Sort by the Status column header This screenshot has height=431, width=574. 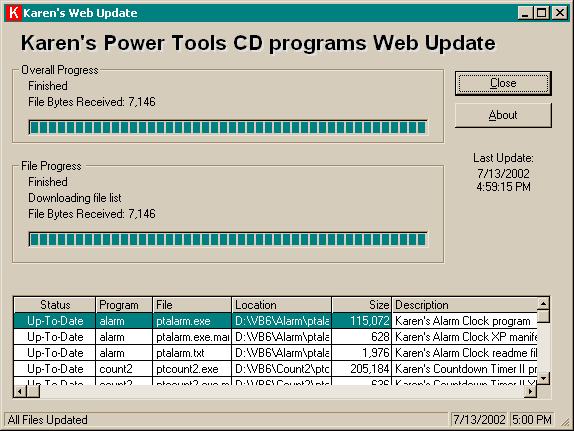(55, 305)
